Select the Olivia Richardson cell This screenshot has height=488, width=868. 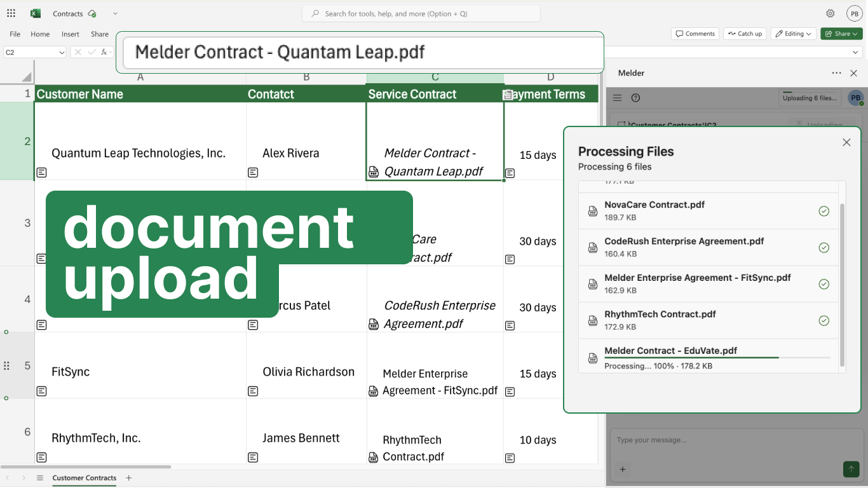pyautogui.click(x=306, y=365)
